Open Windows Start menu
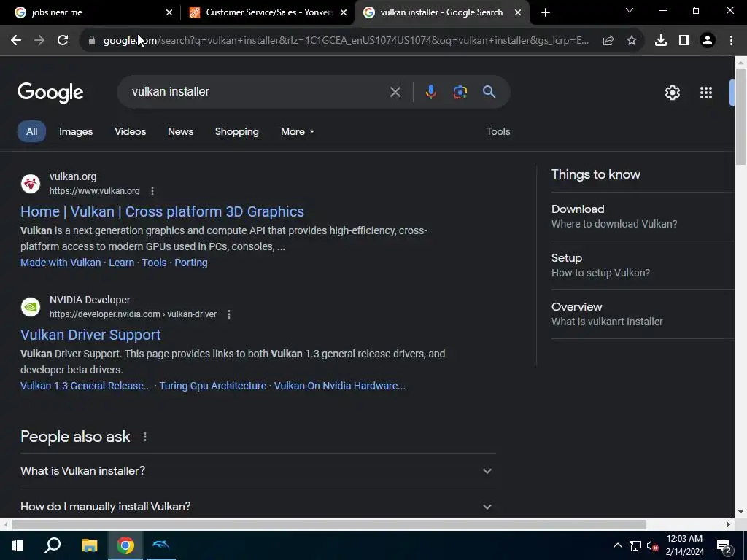 [x=18, y=545]
